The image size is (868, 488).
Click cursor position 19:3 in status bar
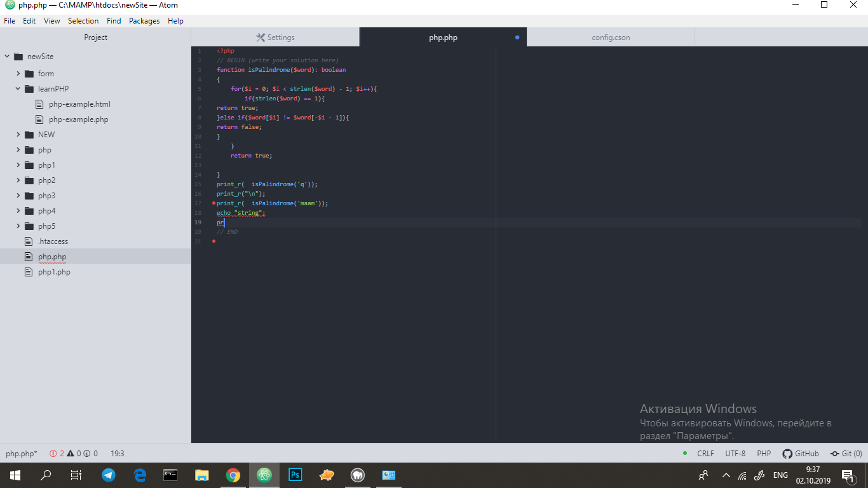tap(118, 454)
